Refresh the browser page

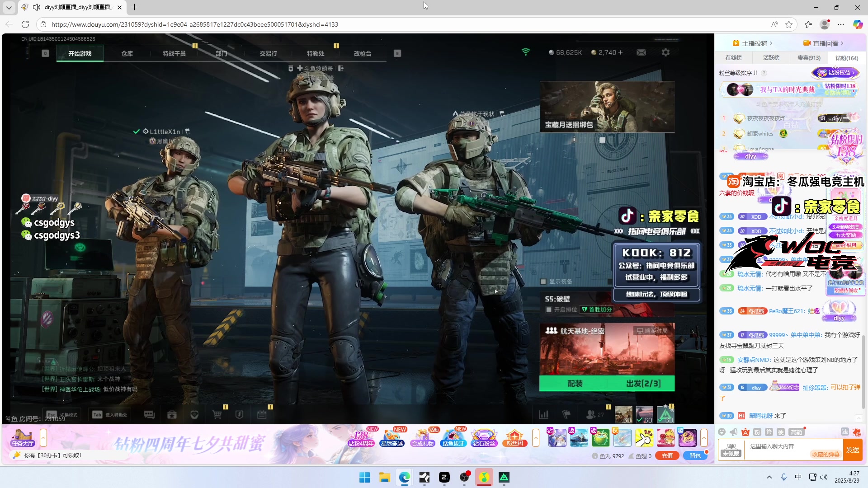pos(25,24)
